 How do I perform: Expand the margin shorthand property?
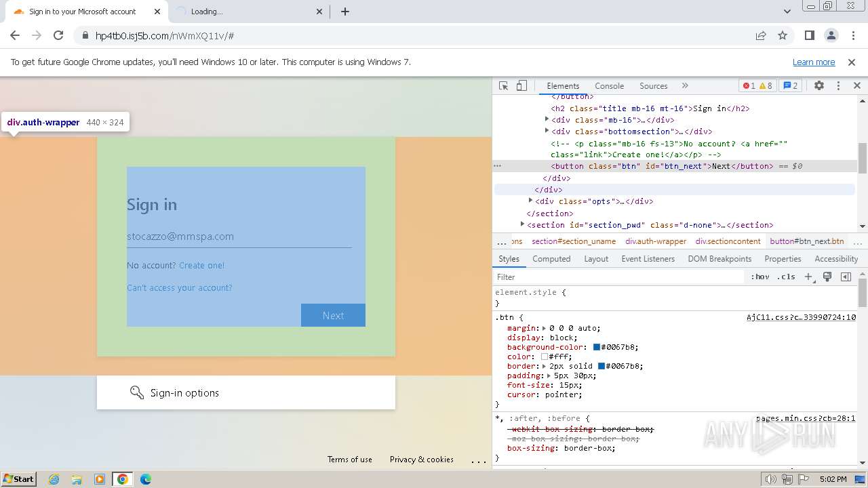click(545, 328)
